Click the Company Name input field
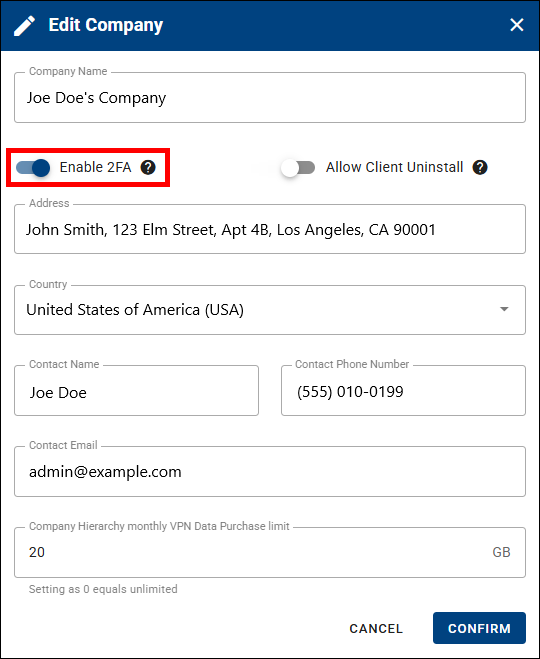540x659 pixels. coord(270,98)
